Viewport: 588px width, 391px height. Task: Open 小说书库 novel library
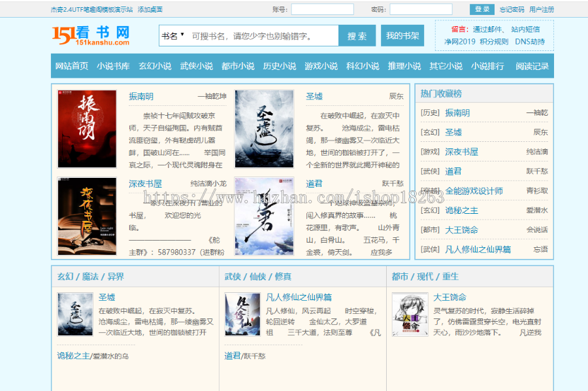point(114,66)
